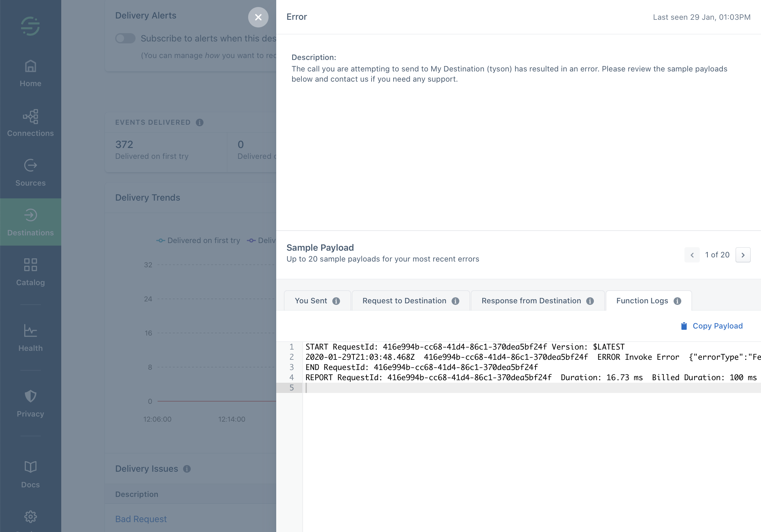The image size is (761, 532).
Task: Open the Health chart icon
Action: 30,337
